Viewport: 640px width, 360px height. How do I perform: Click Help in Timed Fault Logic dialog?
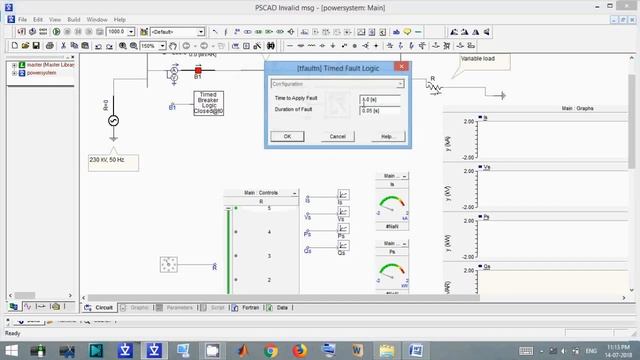388,136
